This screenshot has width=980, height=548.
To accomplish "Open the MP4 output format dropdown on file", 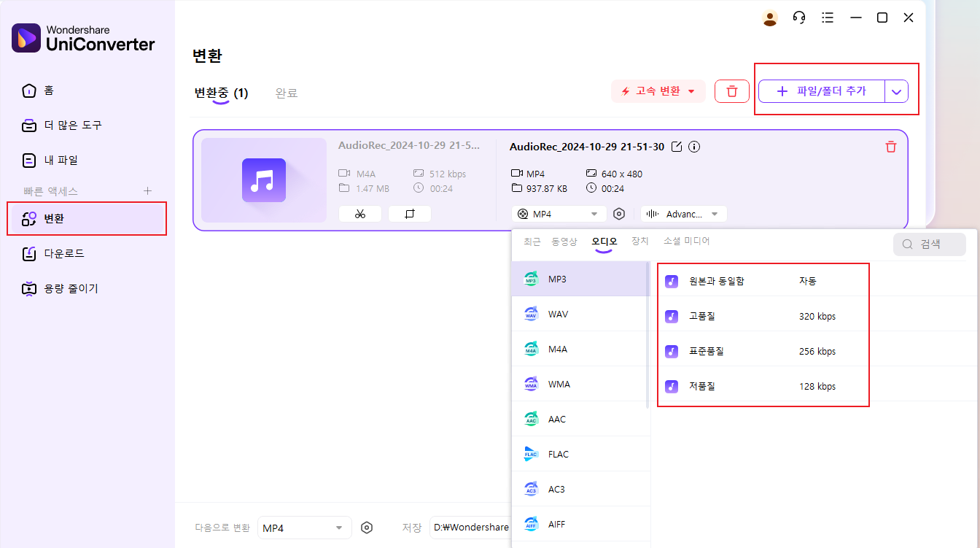I will (559, 214).
